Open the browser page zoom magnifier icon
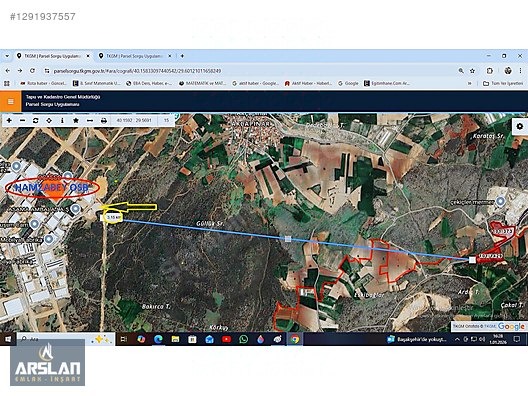This screenshot has width=528, height=396. click(461, 71)
